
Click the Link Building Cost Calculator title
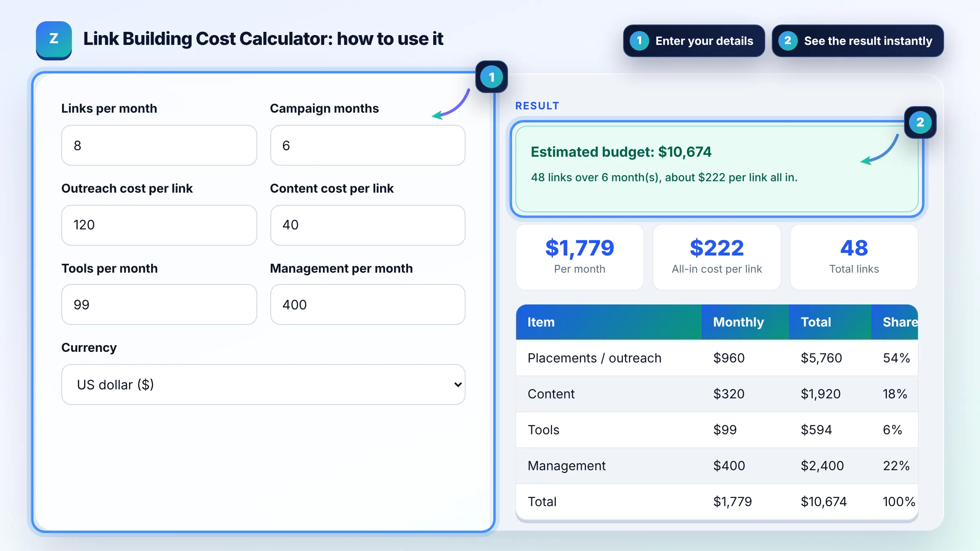[263, 39]
